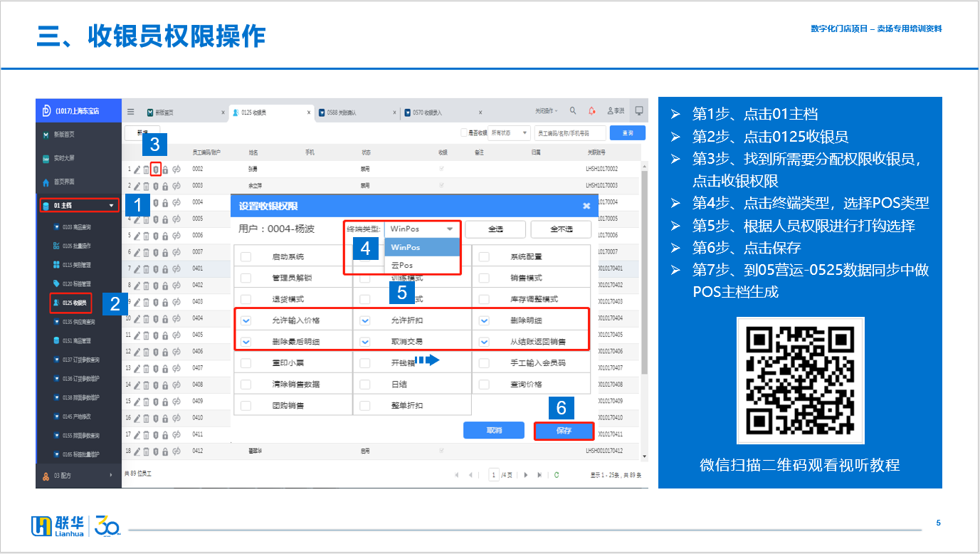Click the 取消 button in dialog

[494, 431]
